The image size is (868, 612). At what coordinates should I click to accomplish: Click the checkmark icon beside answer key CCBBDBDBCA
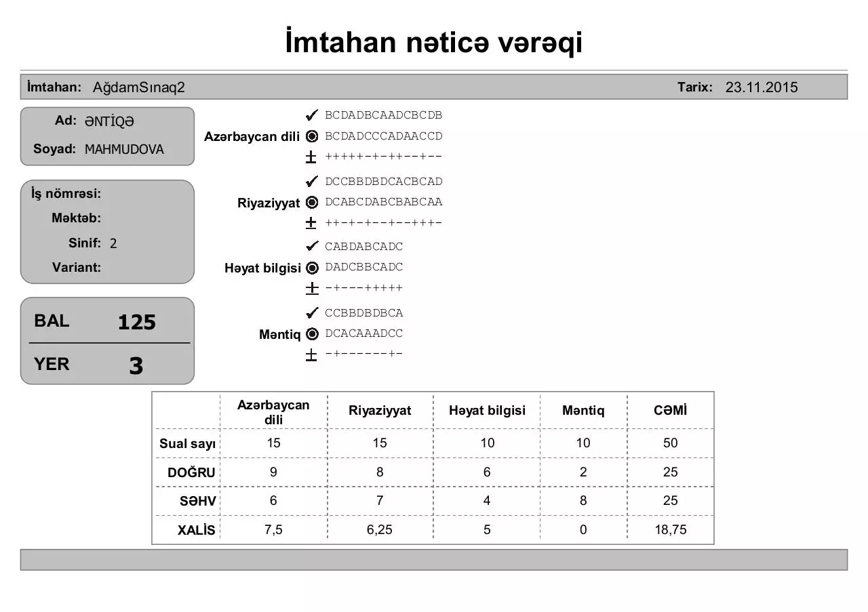click(312, 312)
